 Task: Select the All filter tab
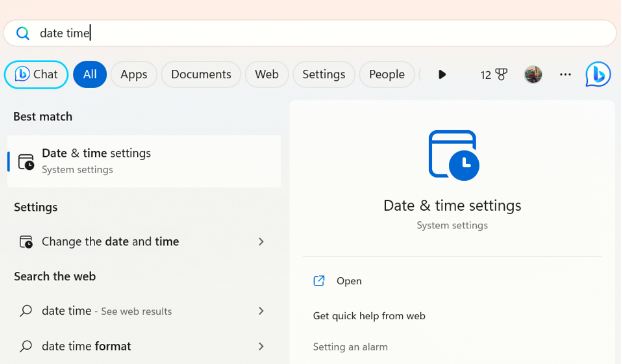pyautogui.click(x=90, y=75)
